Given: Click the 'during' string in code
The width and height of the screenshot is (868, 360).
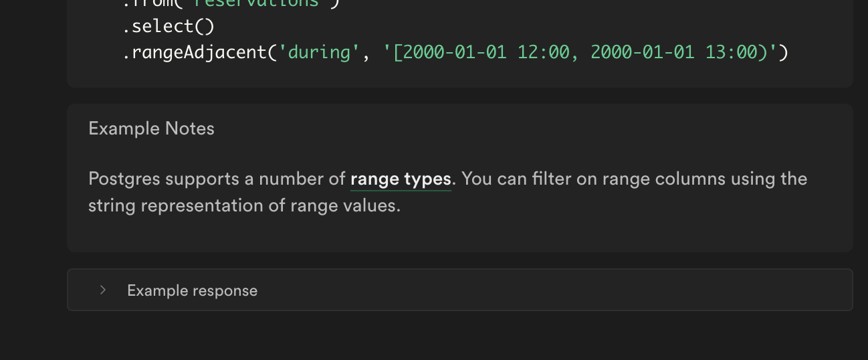Looking at the screenshot, I should click(320, 52).
